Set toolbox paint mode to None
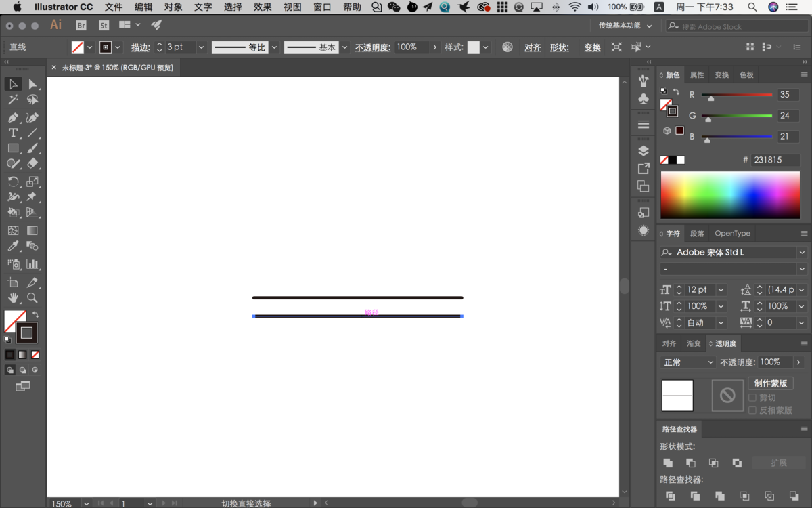The height and width of the screenshot is (508, 812). [35, 354]
